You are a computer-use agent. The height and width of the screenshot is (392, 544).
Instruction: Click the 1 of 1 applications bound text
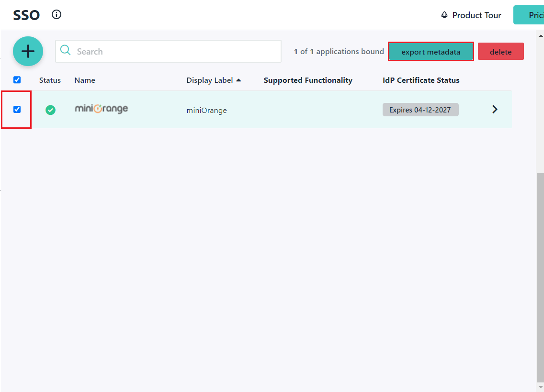[339, 51]
